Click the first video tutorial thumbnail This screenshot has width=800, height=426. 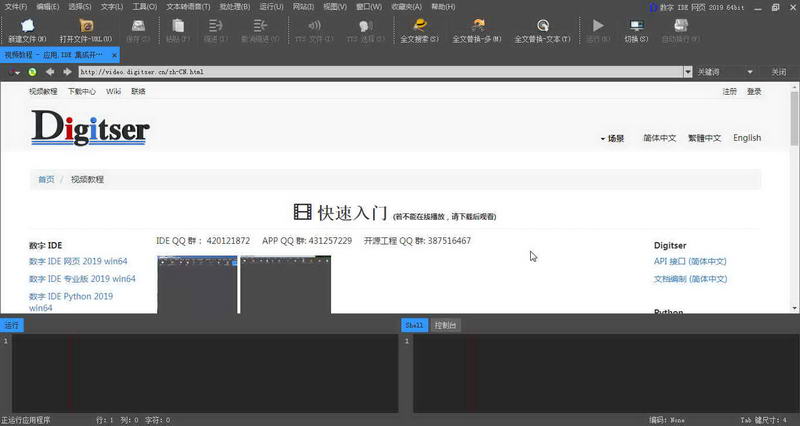[197, 285]
